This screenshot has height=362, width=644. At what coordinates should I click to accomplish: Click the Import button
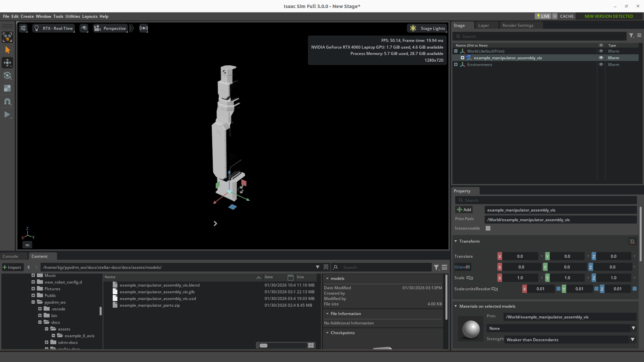tap(12, 267)
